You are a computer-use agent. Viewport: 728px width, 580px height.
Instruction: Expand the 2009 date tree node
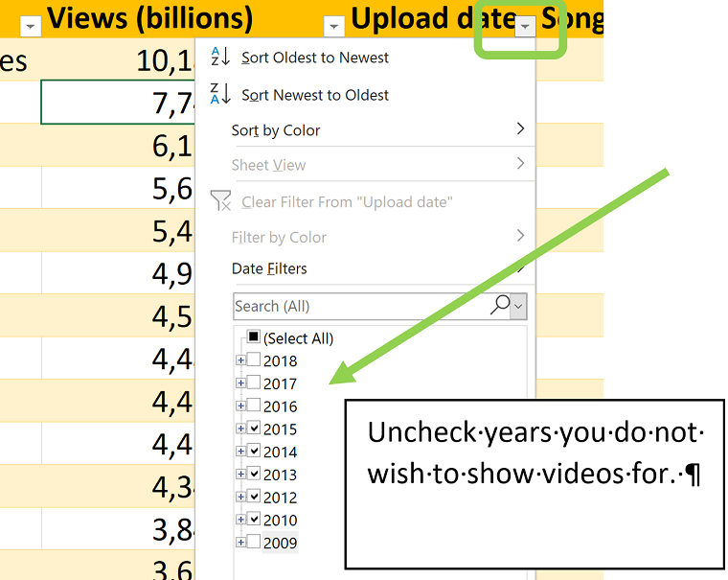(240, 543)
